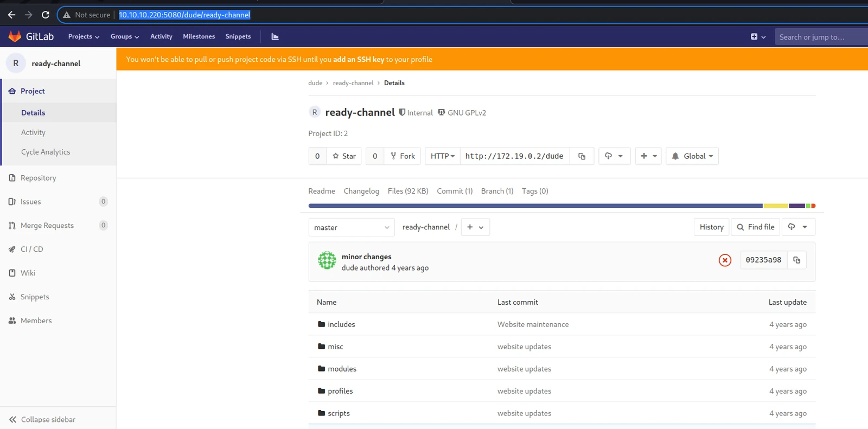Click the GitLab fox logo
Image resolution: width=868 pixels, height=429 pixels.
click(x=15, y=36)
